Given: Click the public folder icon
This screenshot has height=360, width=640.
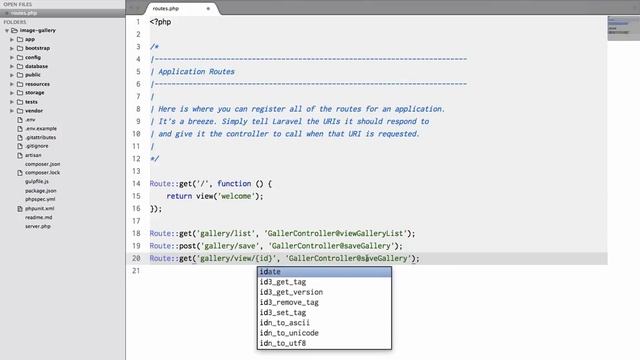Looking at the screenshot, I should [x=20, y=75].
